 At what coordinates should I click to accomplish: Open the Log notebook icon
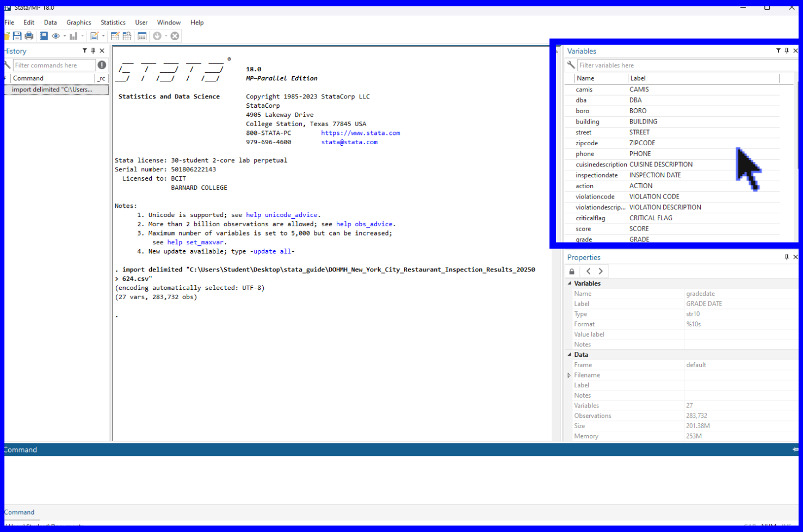click(44, 36)
